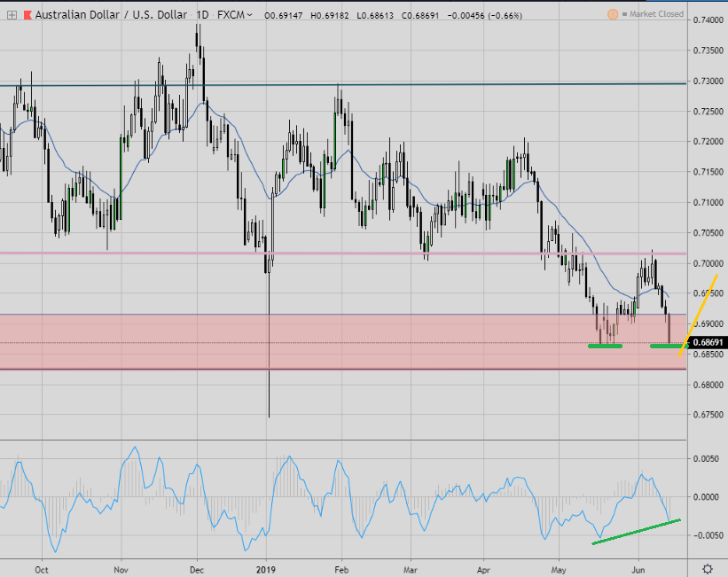Click the Oct label on time axis
The height and width of the screenshot is (577, 728).
pyautogui.click(x=42, y=570)
